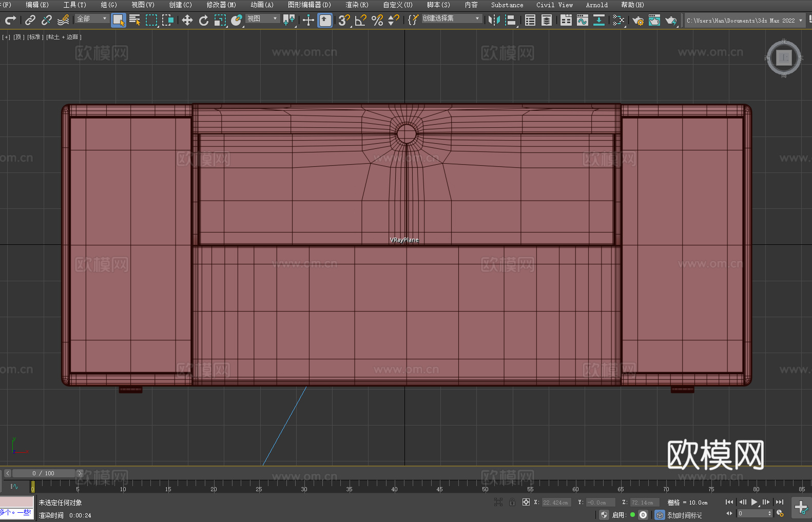Image resolution: width=812 pixels, height=522 pixels.
Task: Toggle Window/Crossing selection mode icon
Action: [168, 20]
